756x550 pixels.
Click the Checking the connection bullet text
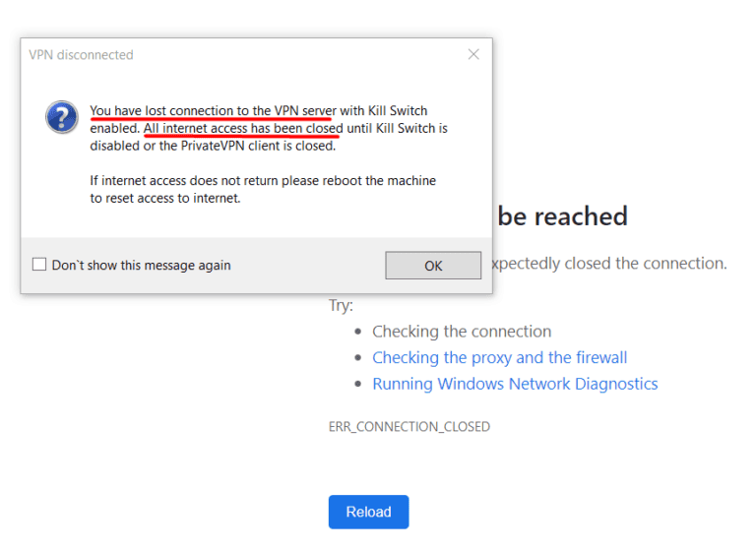tap(461, 332)
